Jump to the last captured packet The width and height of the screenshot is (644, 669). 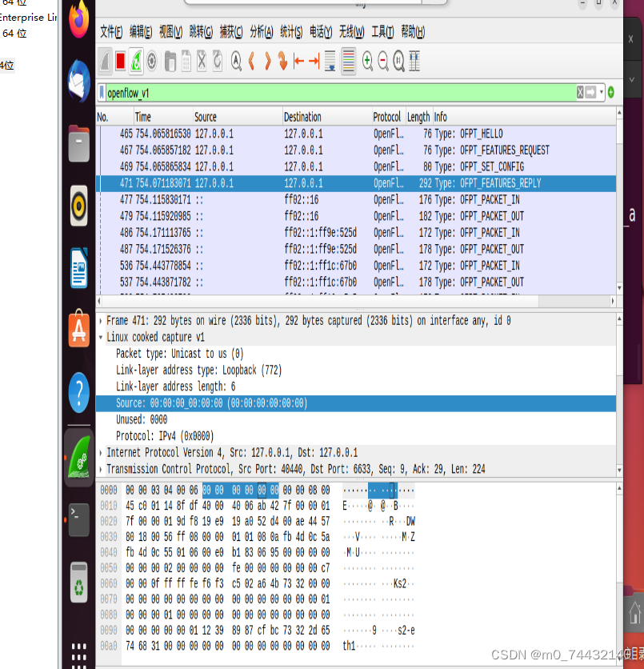tap(315, 61)
